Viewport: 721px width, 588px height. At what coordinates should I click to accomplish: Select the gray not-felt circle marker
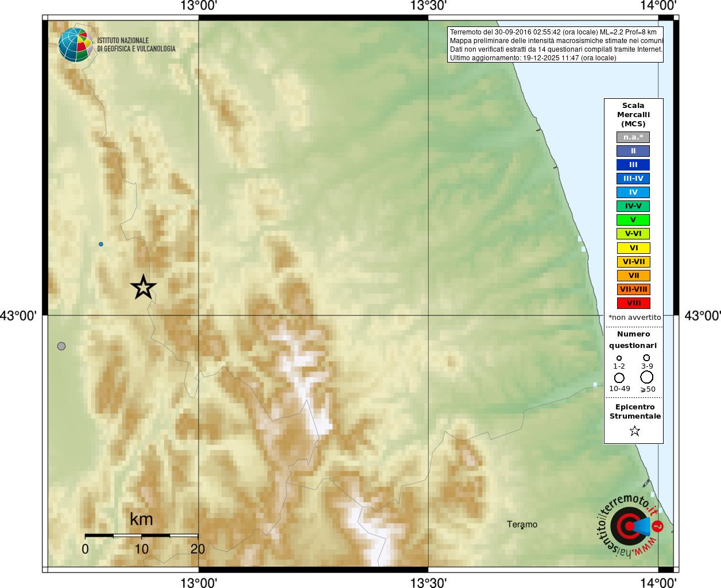coord(61,346)
